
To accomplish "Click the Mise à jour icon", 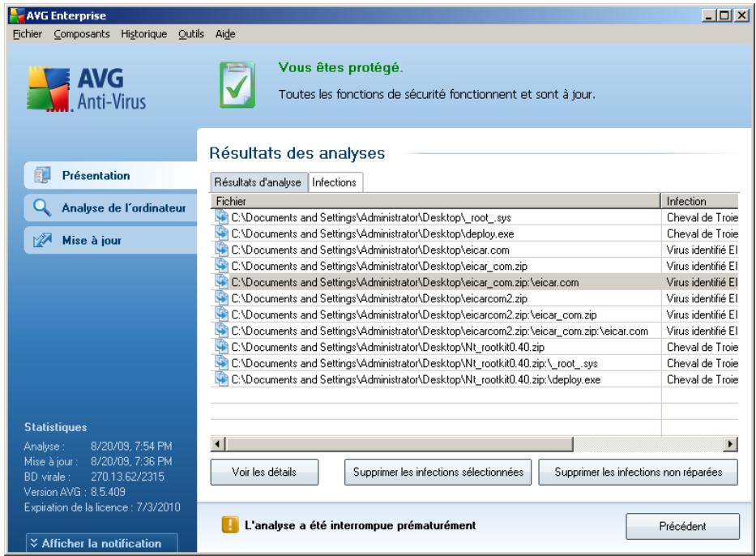I will coord(42,240).
